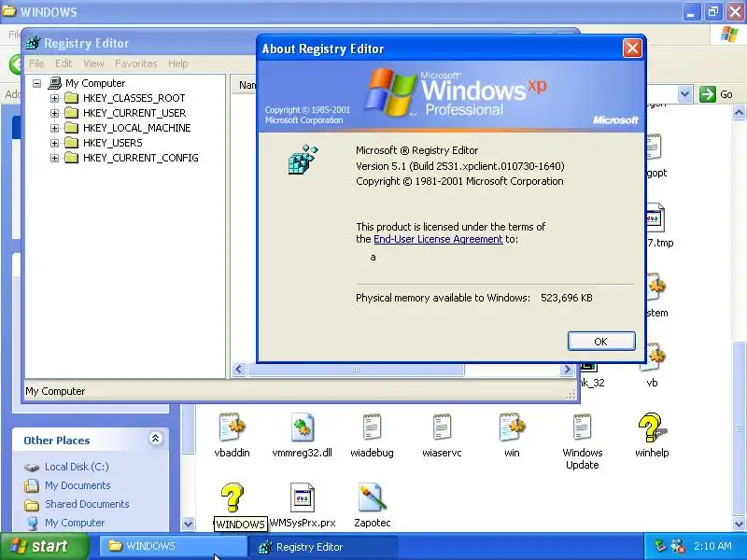The height and width of the screenshot is (560, 747).
Task: Collapse the Other Places panel
Action: [x=155, y=438]
